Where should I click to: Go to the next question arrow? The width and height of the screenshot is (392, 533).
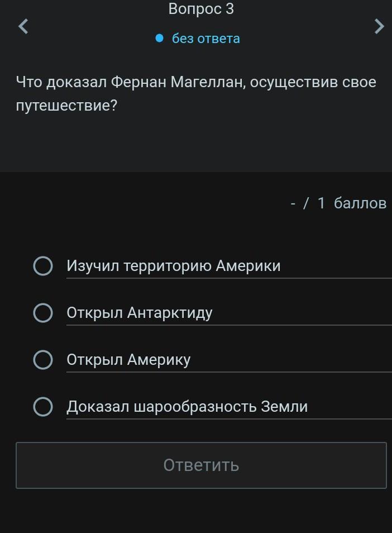click(x=379, y=26)
